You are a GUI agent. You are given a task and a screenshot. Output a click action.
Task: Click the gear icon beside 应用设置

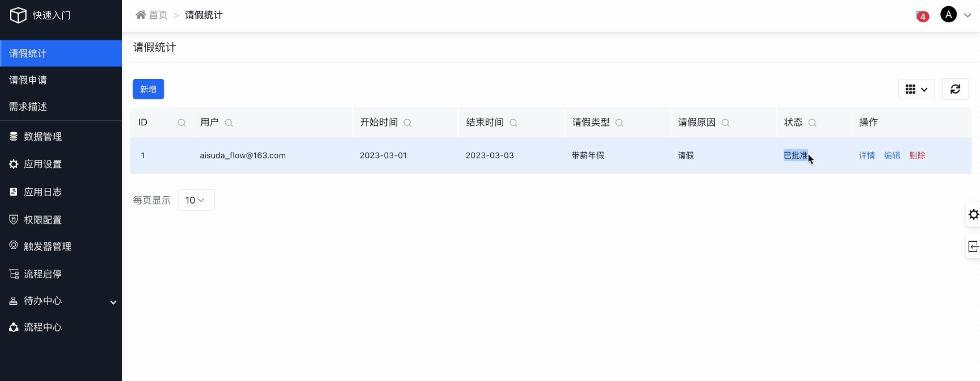point(13,164)
